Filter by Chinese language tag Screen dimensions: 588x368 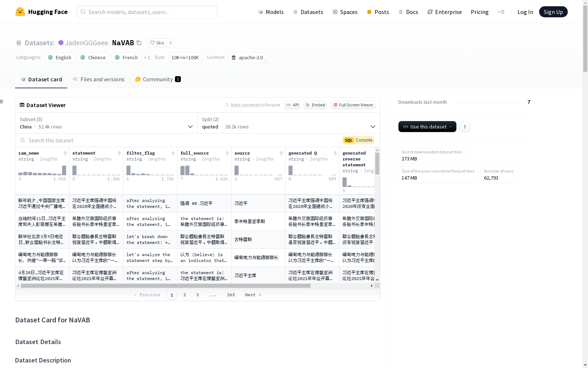(93, 57)
